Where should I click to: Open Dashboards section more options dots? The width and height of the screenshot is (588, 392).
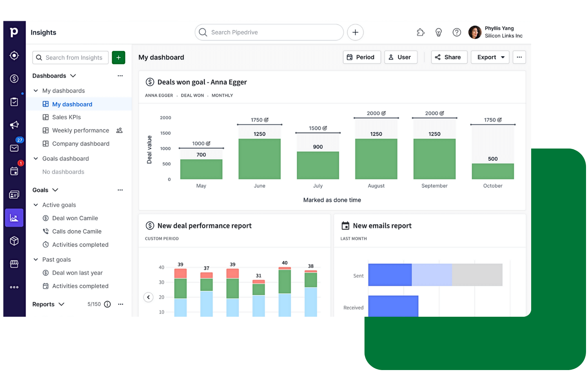[120, 76]
